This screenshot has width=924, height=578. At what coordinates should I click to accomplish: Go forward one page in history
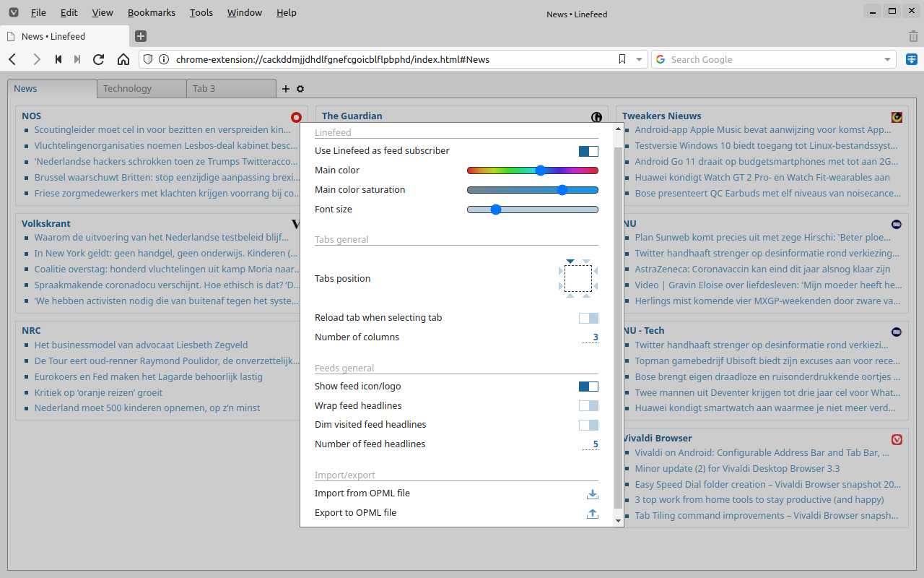(x=36, y=59)
